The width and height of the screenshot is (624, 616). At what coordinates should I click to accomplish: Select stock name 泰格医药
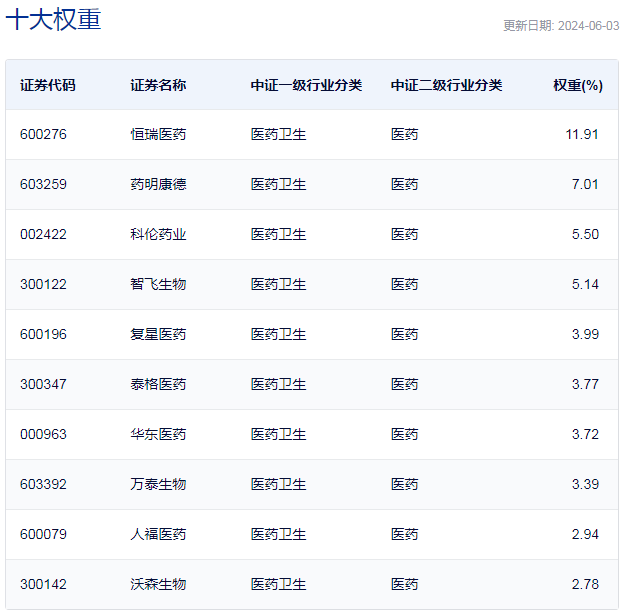(x=158, y=384)
